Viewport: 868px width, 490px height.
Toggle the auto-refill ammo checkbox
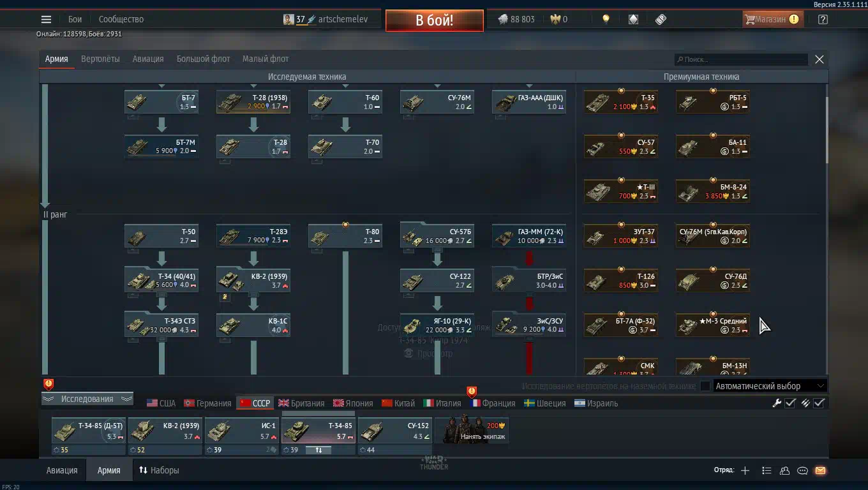819,403
